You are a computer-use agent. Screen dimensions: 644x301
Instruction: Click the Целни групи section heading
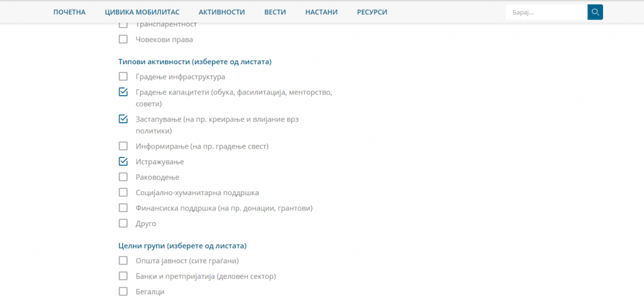pyautogui.click(x=182, y=246)
